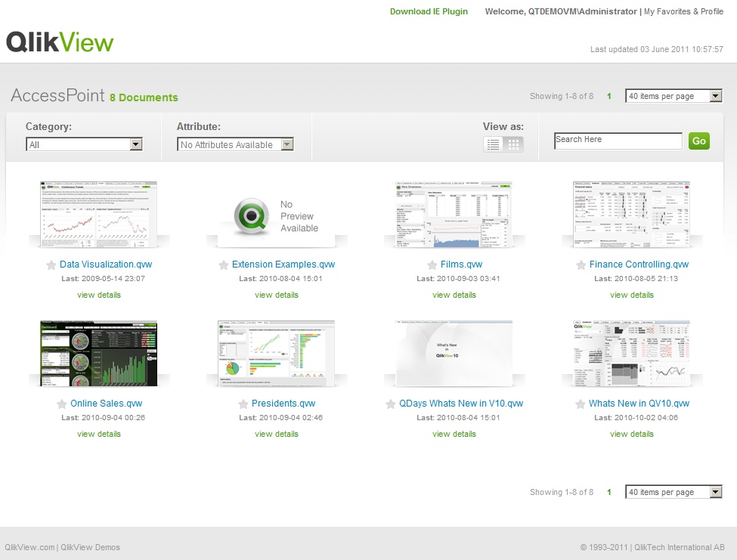View details for Presidents.qvw
The height and width of the screenshot is (560, 737).
point(277,434)
